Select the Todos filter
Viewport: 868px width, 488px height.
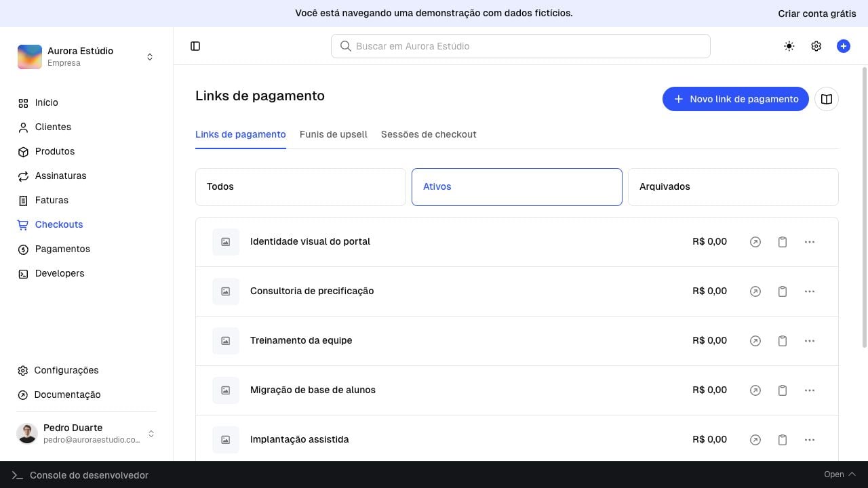pyautogui.click(x=300, y=186)
